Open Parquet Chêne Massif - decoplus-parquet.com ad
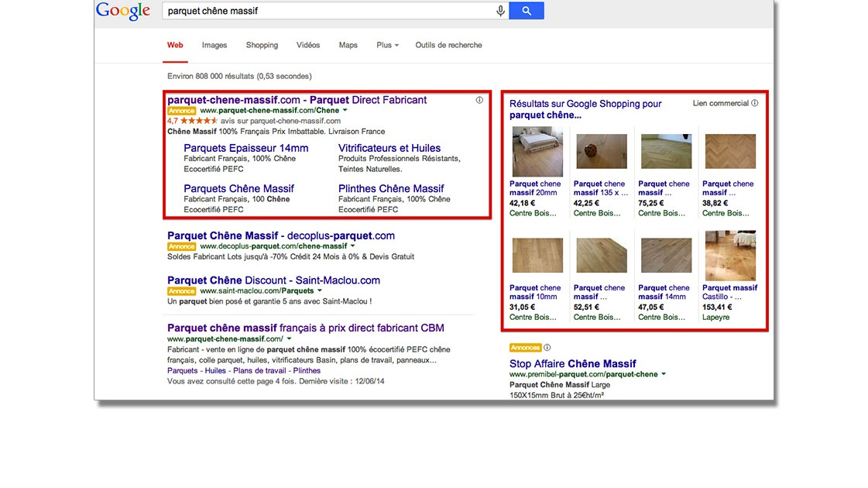The width and height of the screenshot is (868, 488). pos(280,235)
